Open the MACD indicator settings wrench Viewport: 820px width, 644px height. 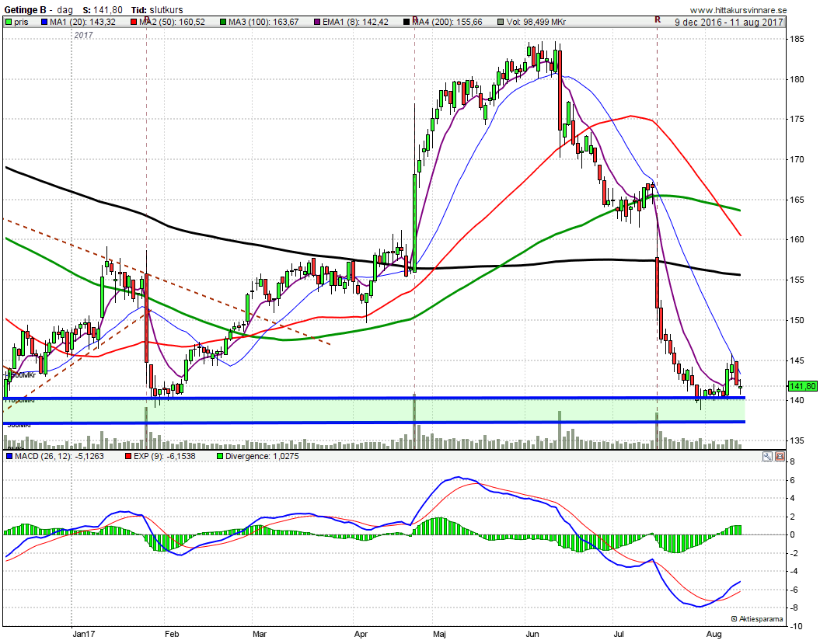(x=767, y=456)
